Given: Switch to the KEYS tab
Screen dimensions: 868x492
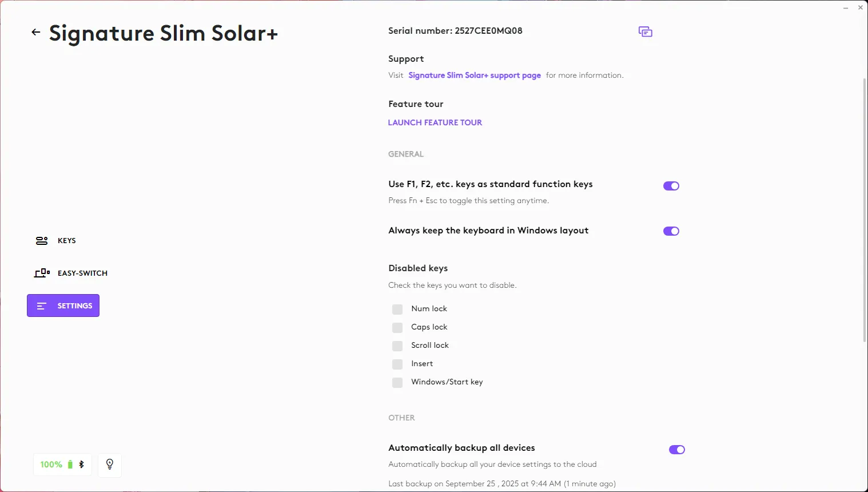Looking at the screenshot, I should click(x=56, y=241).
